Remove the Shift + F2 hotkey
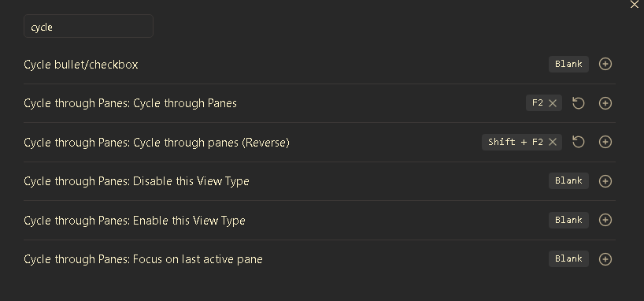Viewport: 644px width, 301px height. coord(553,142)
